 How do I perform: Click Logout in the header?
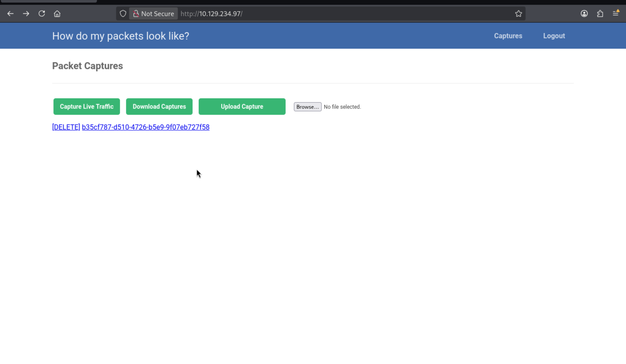554,36
